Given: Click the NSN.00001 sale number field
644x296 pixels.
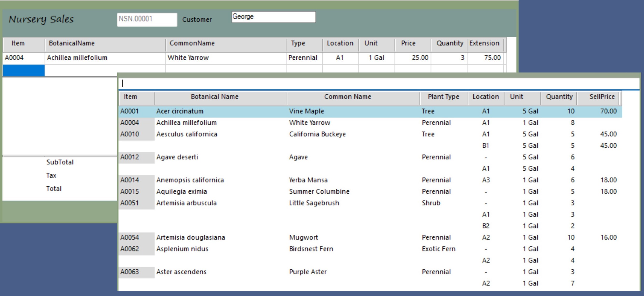Looking at the screenshot, I should 147,19.
